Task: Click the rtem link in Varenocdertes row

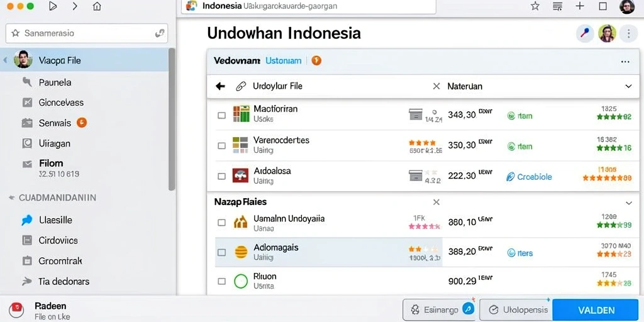Action: coord(520,146)
